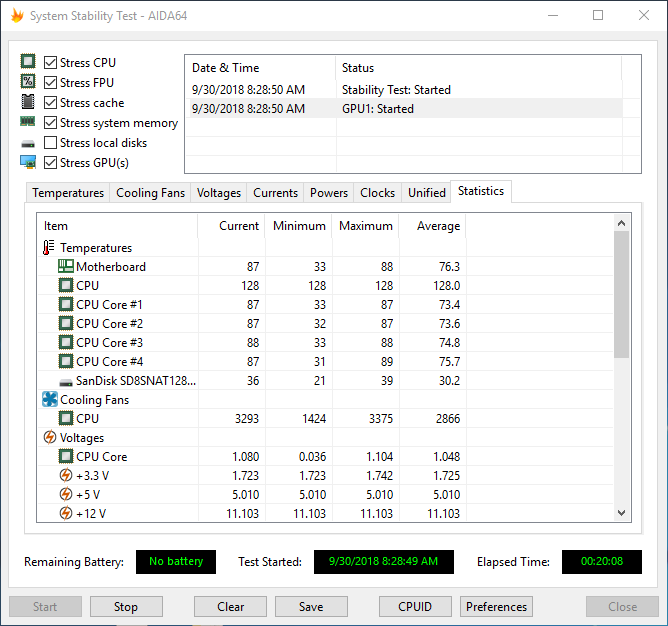668x626 pixels.
Task: Enable Stress local disks checkbox
Action: pyautogui.click(x=51, y=143)
